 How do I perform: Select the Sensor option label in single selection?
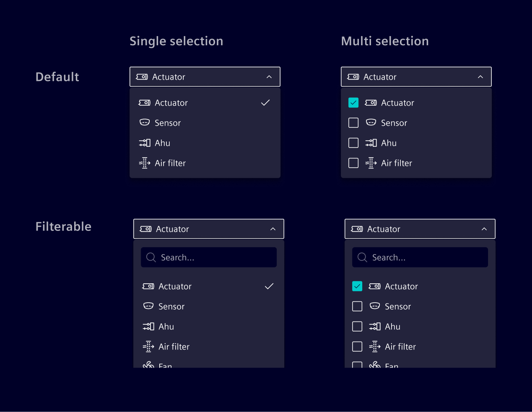(168, 122)
